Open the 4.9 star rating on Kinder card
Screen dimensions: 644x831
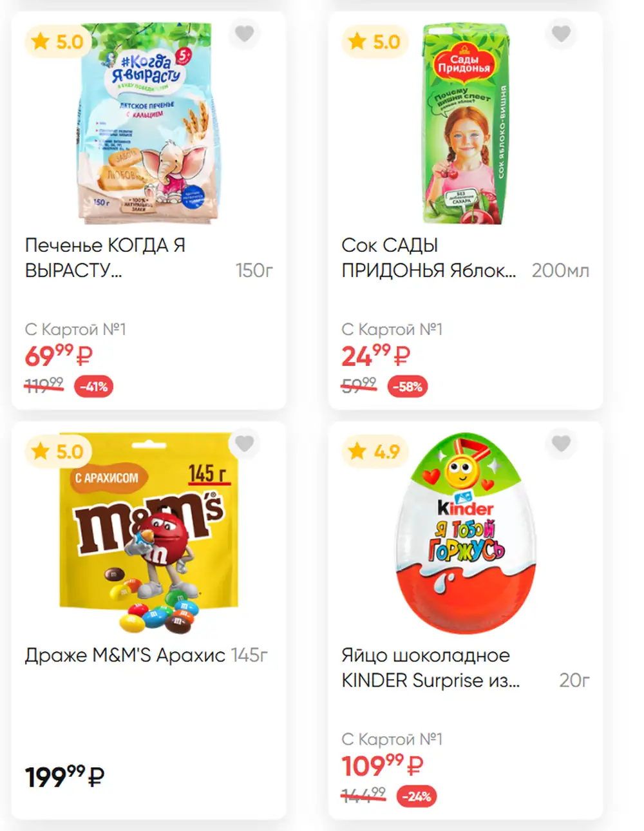[x=375, y=452]
